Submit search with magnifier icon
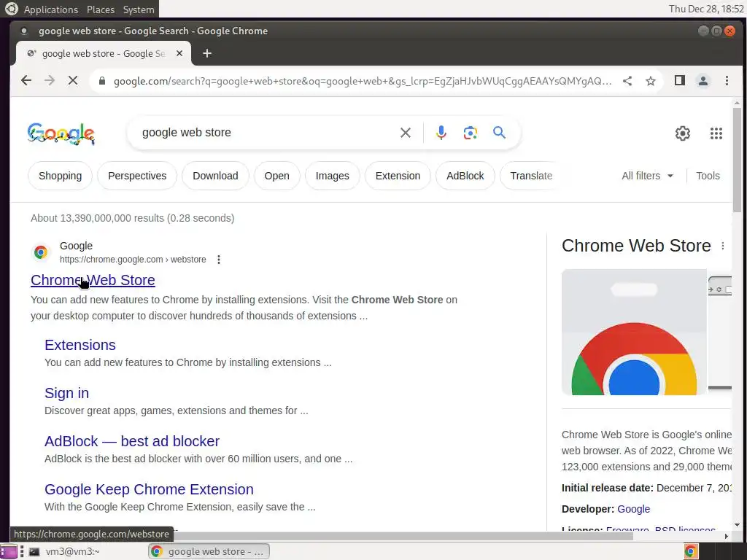 pyautogui.click(x=499, y=133)
